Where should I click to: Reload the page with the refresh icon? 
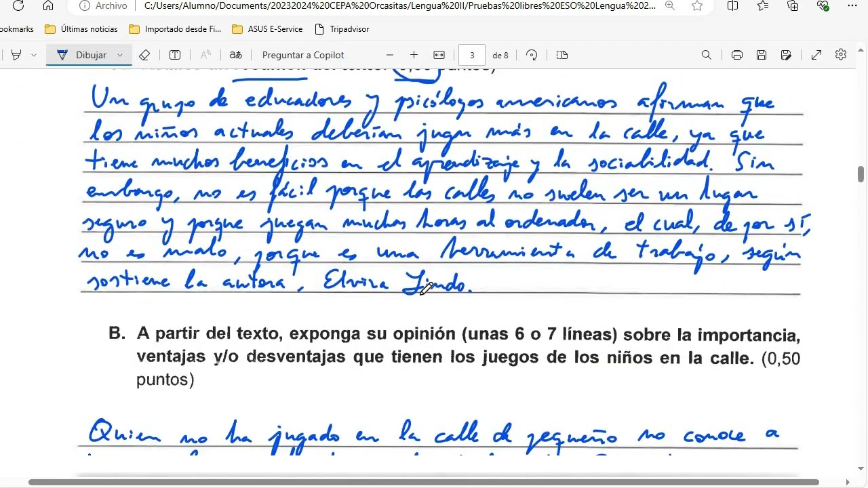(18, 5)
